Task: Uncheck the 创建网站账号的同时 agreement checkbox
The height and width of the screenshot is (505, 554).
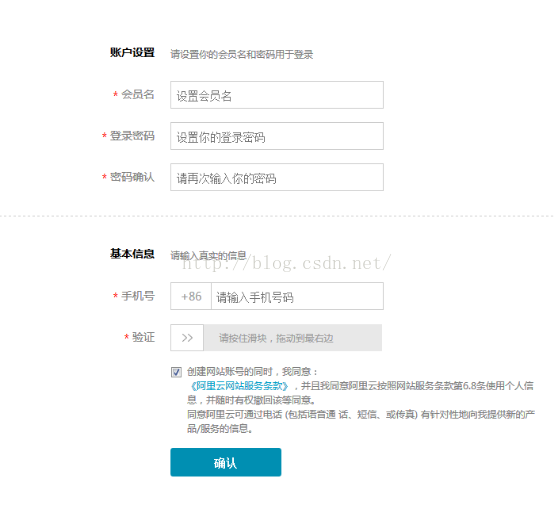Action: tap(176, 372)
